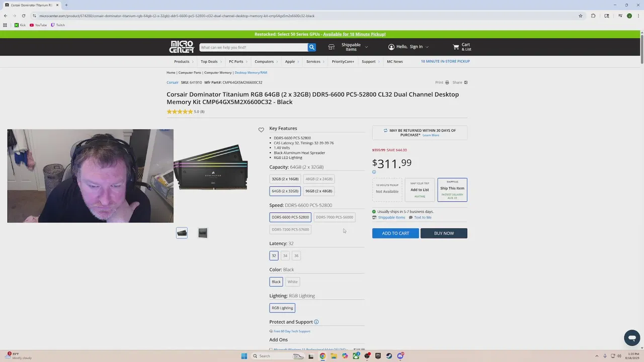This screenshot has height=362, width=644.
Task: Select DDR5-7200 PC5-57600 speed
Action: (x=290, y=229)
